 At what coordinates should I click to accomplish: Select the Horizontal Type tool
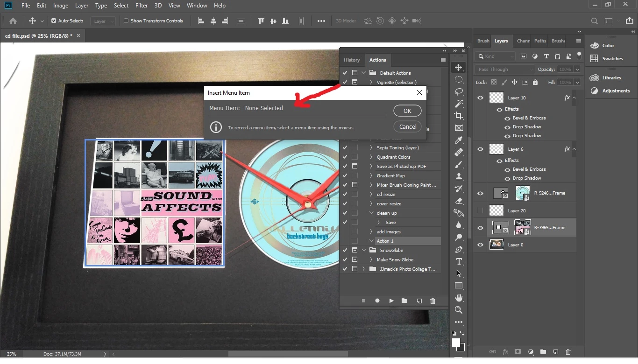point(459,261)
